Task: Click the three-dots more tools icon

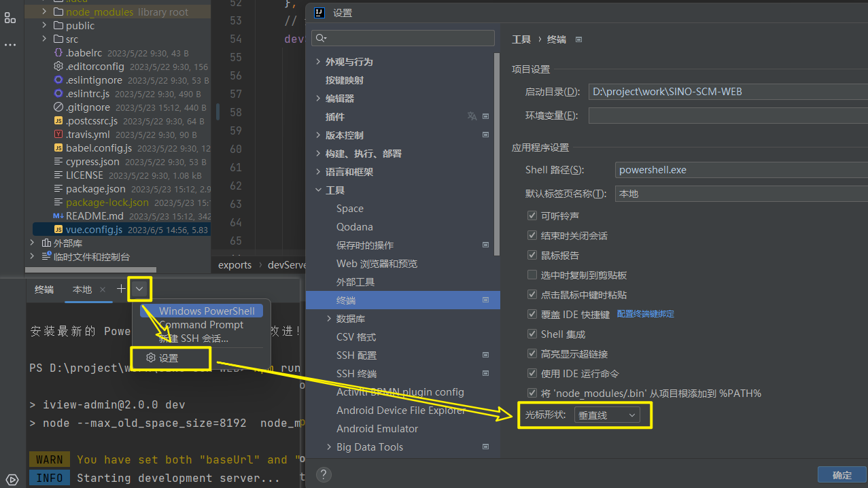Action: click(10, 45)
